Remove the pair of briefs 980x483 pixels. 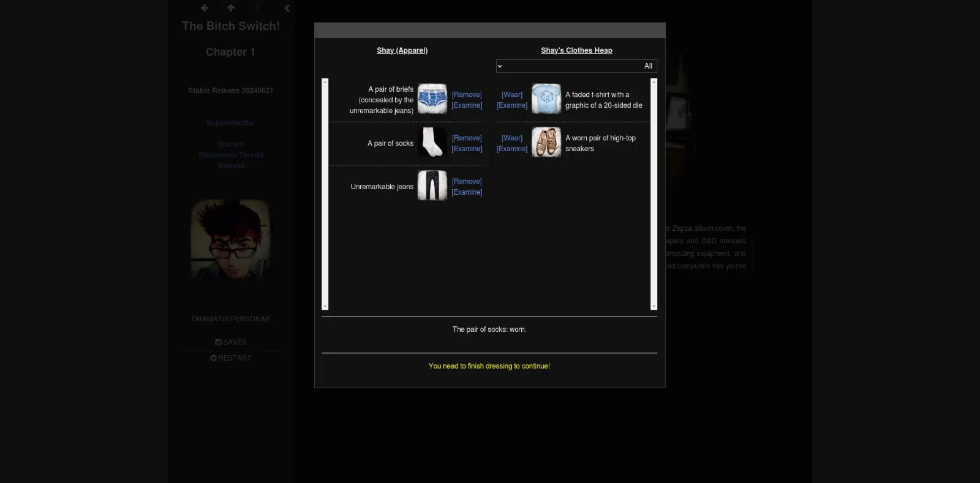click(x=467, y=95)
